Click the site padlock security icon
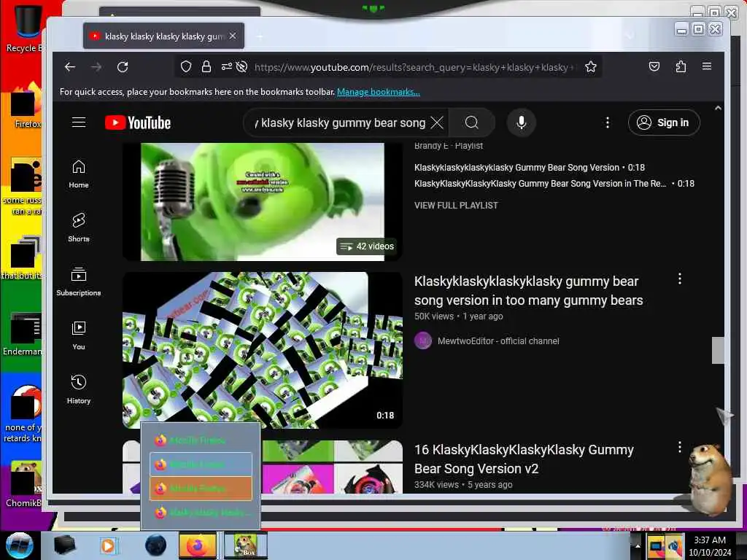This screenshot has width=747, height=560. tap(206, 66)
